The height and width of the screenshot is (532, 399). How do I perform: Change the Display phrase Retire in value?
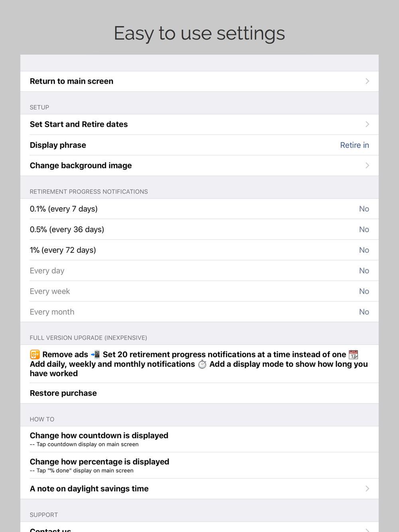[354, 145]
